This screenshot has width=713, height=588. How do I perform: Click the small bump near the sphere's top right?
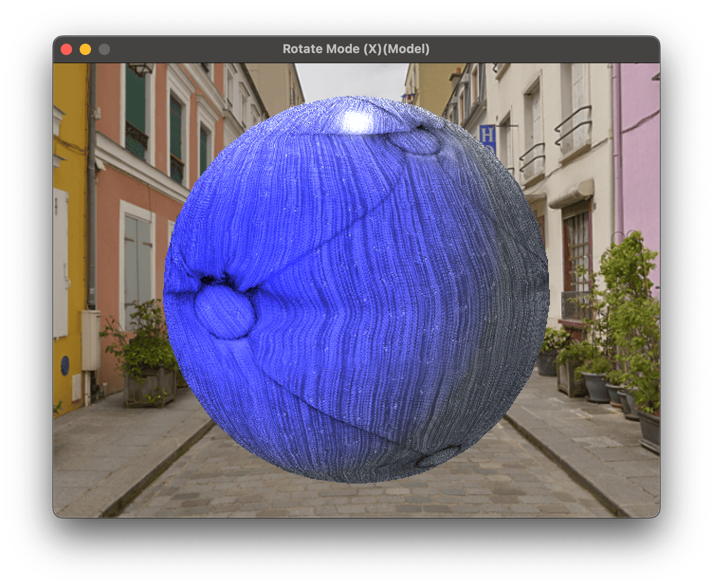tap(418, 142)
